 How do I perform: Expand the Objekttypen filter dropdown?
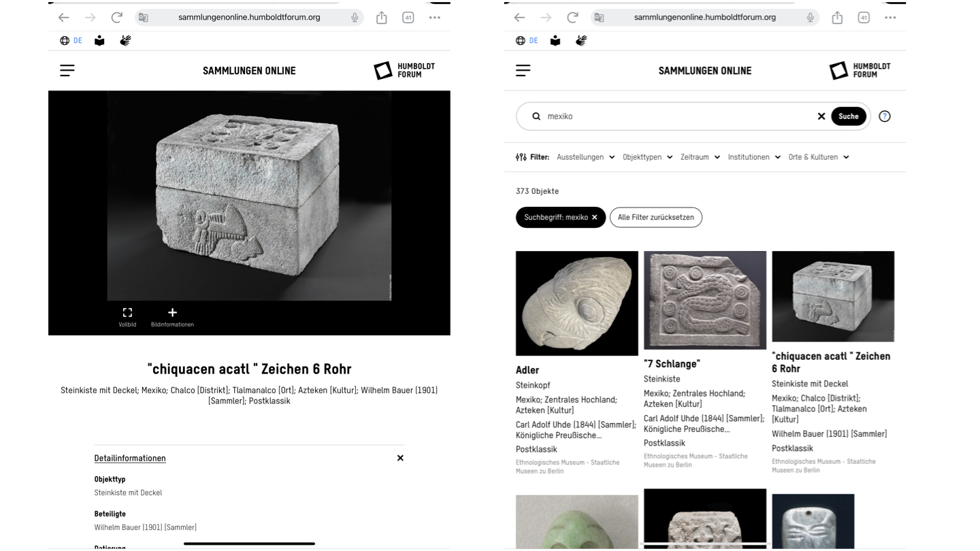647,157
